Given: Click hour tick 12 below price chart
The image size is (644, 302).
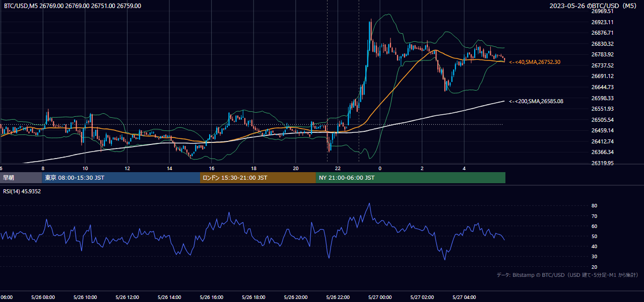Looking at the screenshot, I should (127, 169).
